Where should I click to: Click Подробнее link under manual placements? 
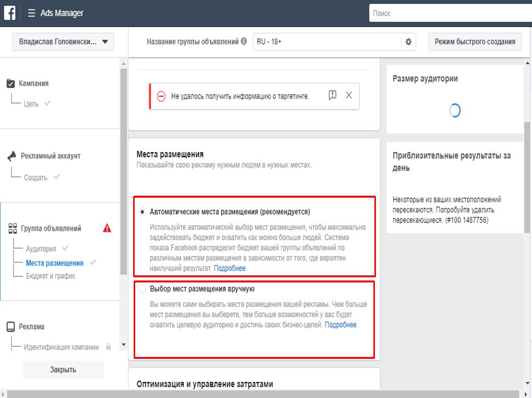340,325
